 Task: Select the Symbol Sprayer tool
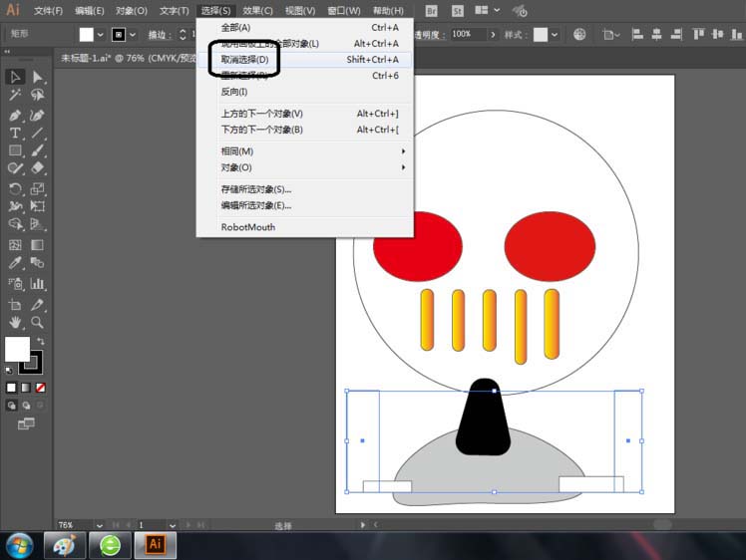(15, 284)
